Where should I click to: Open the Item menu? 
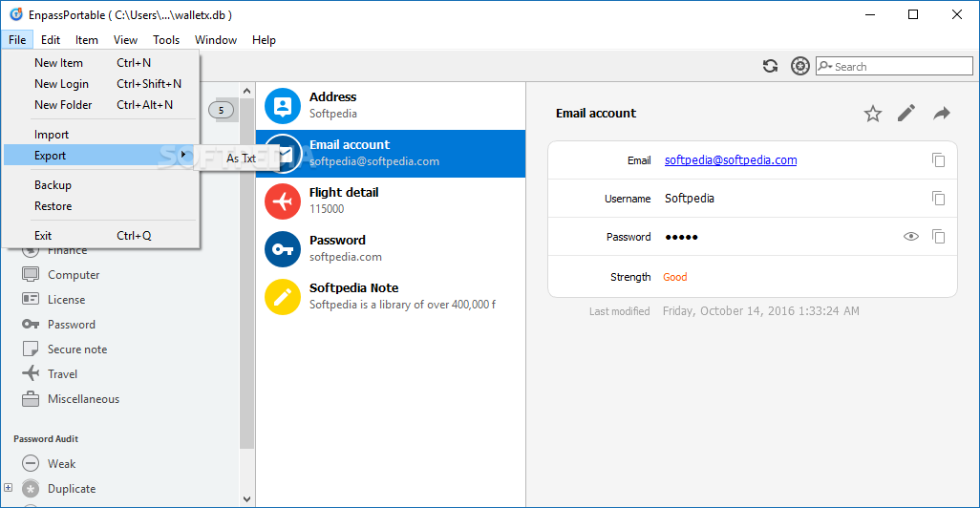coord(87,40)
